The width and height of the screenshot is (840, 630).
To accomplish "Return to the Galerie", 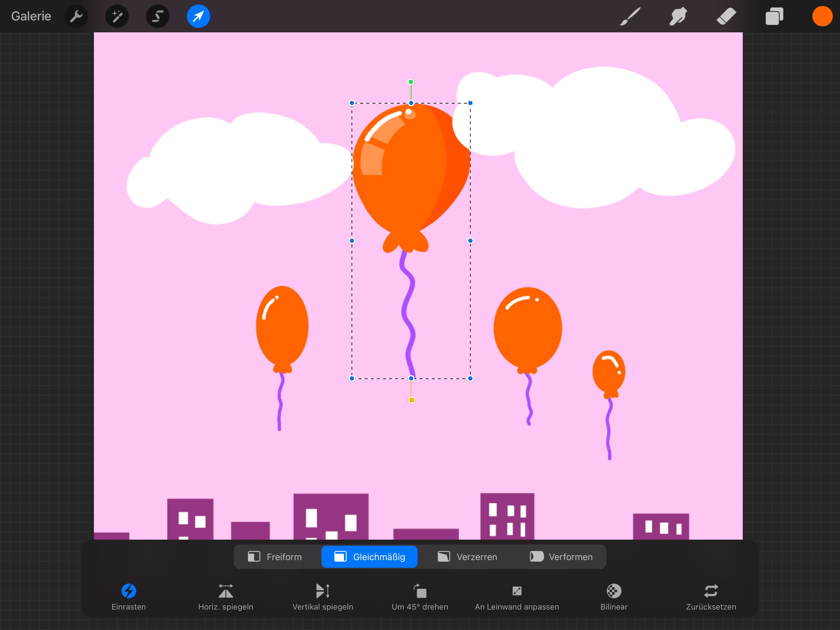I will pos(31,16).
